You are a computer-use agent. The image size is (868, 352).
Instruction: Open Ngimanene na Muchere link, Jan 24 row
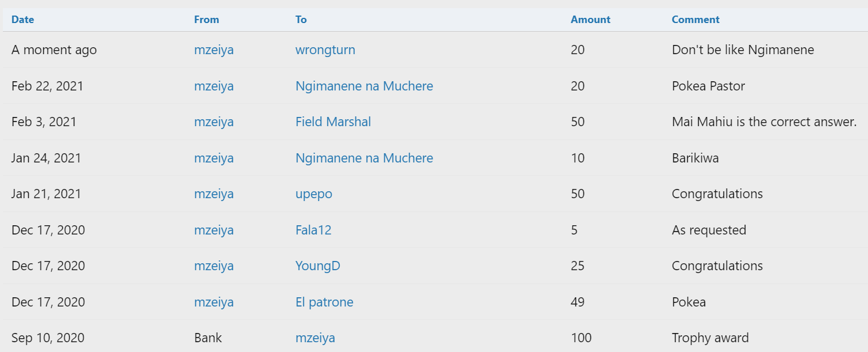[x=364, y=158]
